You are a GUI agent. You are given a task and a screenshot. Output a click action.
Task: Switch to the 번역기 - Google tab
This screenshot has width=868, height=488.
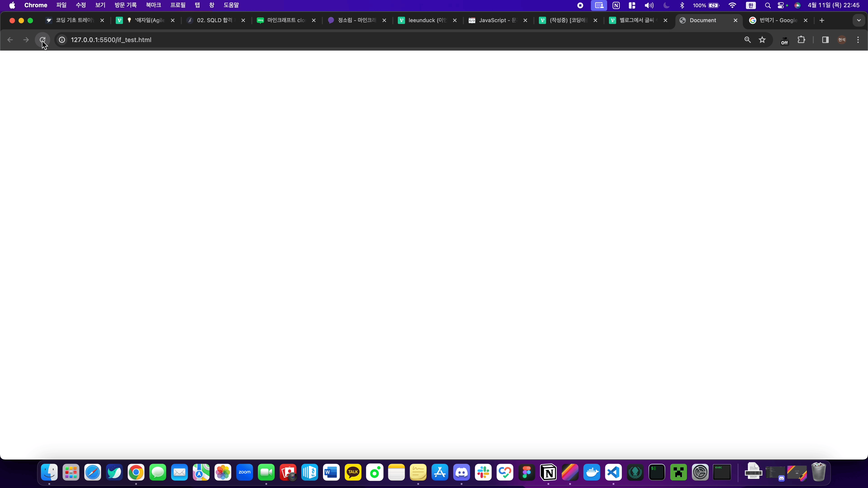click(778, 20)
